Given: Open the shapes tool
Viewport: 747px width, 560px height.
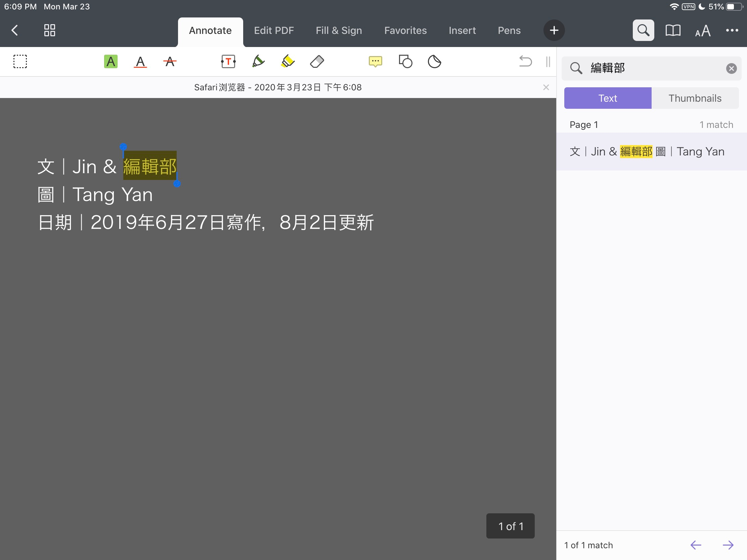Looking at the screenshot, I should click(x=405, y=62).
